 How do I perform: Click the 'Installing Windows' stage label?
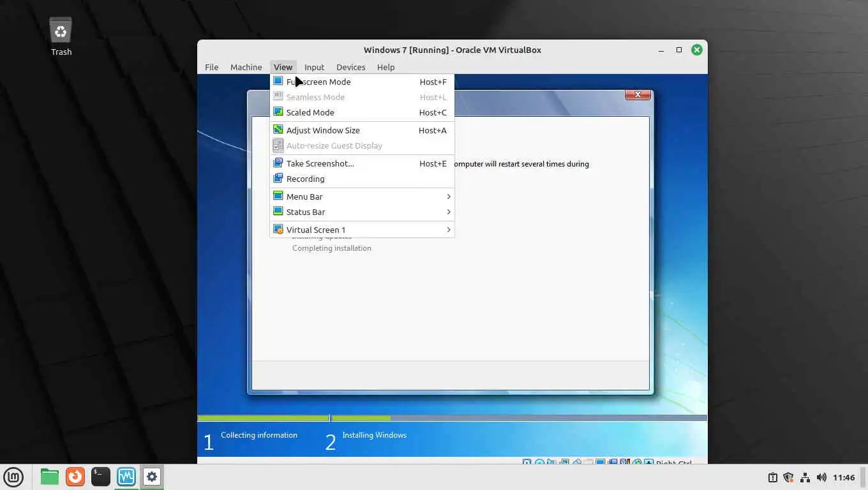pos(374,435)
